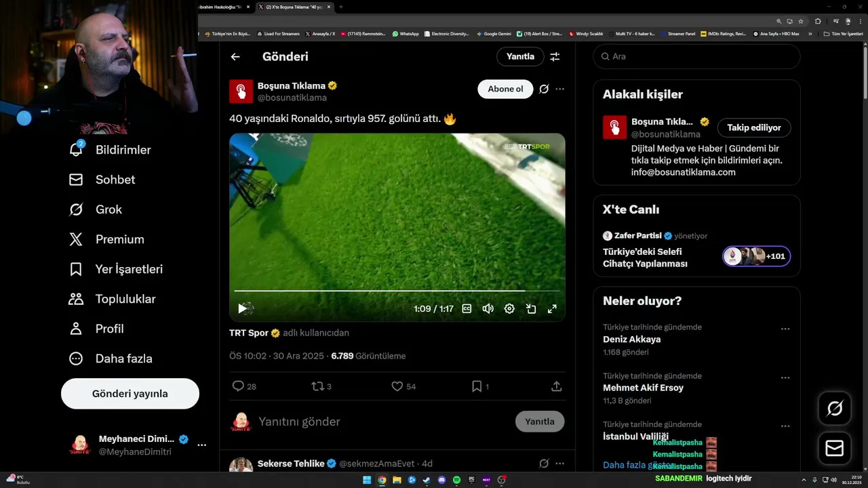Submit reply with the lower Yanıtla button
Viewport: 868px width, 488px height.
click(540, 422)
